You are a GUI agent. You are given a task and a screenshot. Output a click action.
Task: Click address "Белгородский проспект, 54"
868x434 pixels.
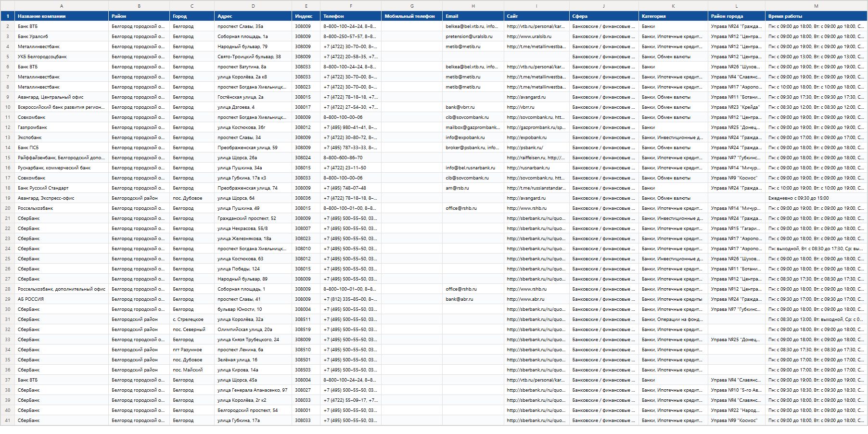tap(253, 410)
